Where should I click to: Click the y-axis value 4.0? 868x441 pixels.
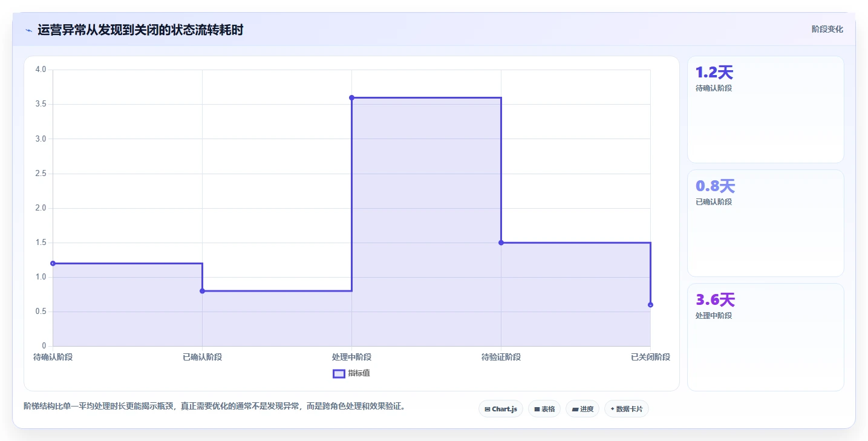(41, 70)
